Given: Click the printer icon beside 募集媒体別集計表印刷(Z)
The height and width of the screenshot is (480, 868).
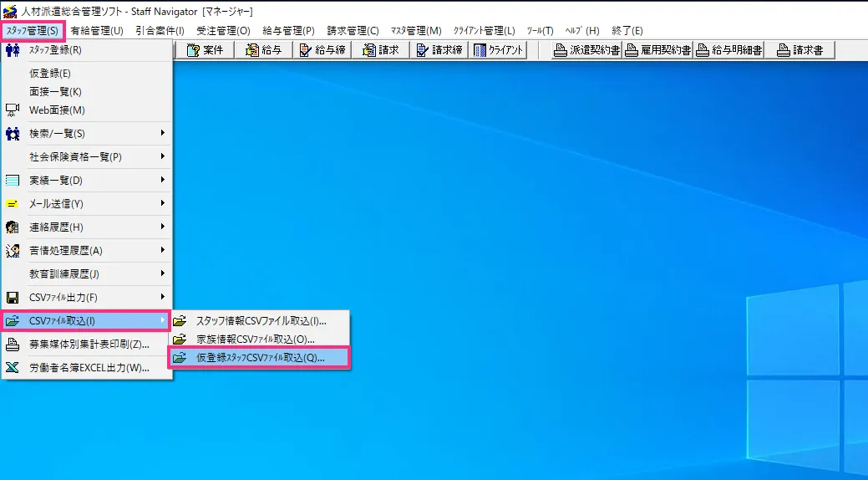Looking at the screenshot, I should [x=13, y=345].
